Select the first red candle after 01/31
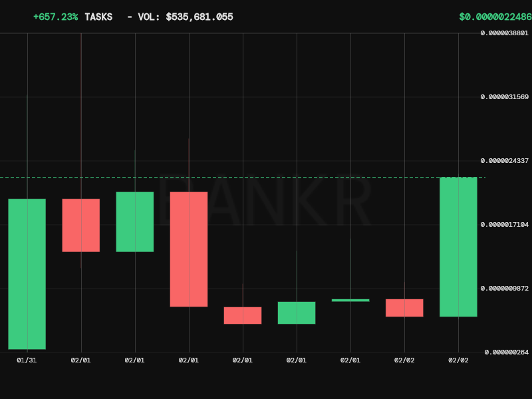532x399 pixels. 81,225
